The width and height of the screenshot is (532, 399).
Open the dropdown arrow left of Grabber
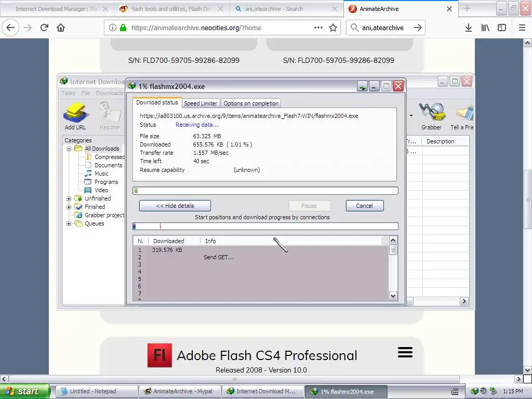(x=411, y=115)
